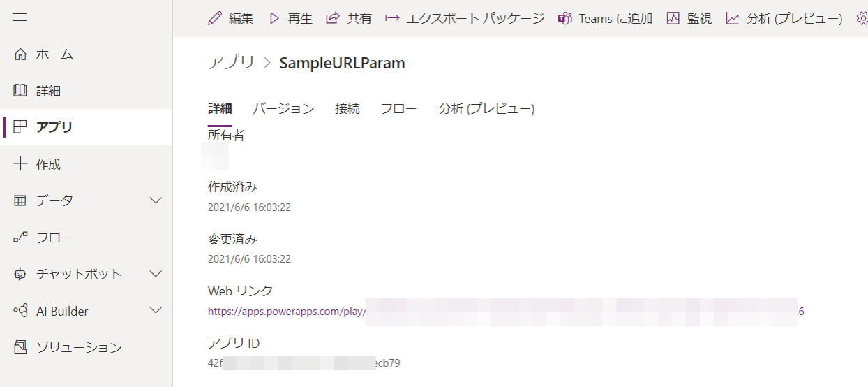The image size is (868, 387).
Task: Click the データ table icon
Action: click(x=20, y=200)
